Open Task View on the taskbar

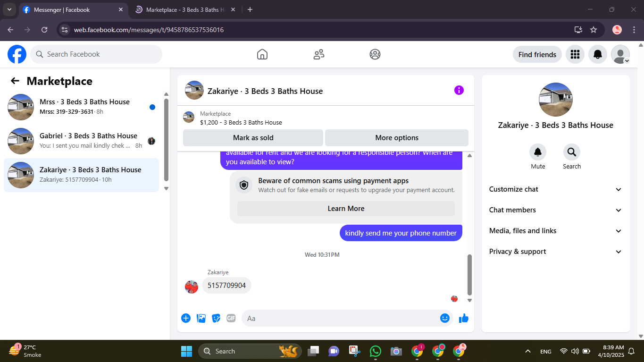[313, 351]
